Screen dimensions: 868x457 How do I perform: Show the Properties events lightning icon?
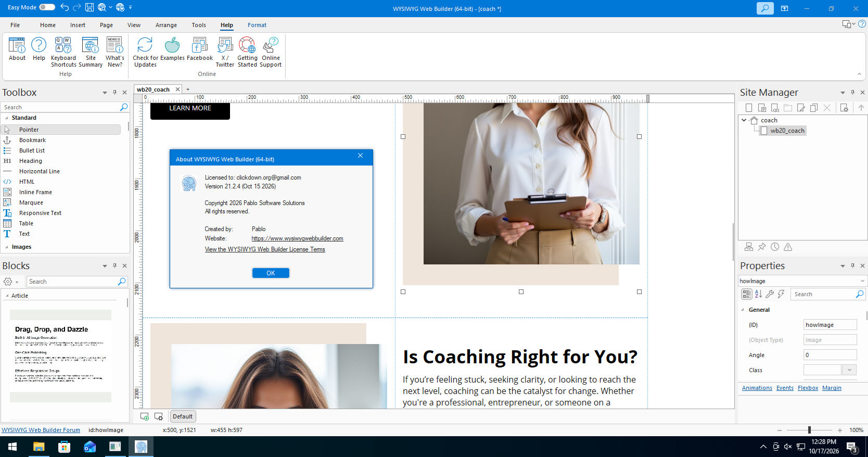[x=781, y=294]
